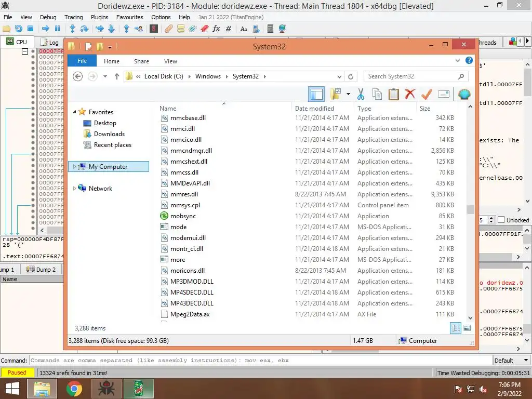The width and height of the screenshot is (532, 399).
Task: Click the x64dbg Command input field
Action: click(261, 361)
